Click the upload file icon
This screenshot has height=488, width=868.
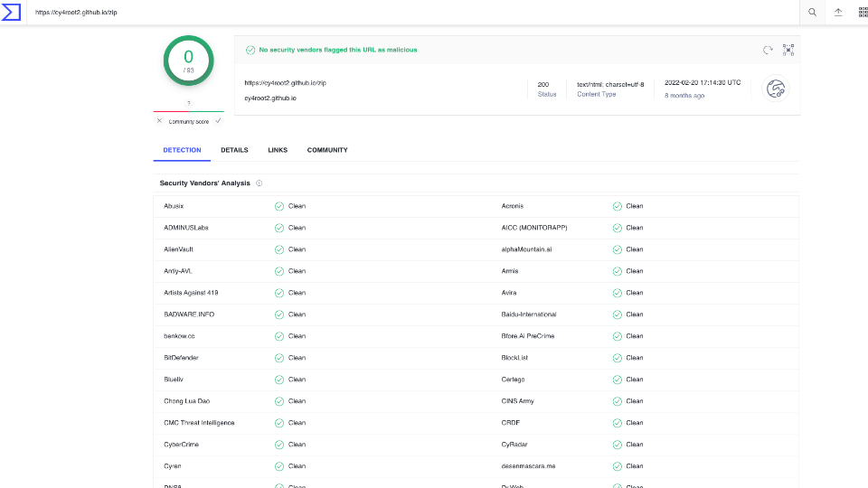click(x=838, y=12)
